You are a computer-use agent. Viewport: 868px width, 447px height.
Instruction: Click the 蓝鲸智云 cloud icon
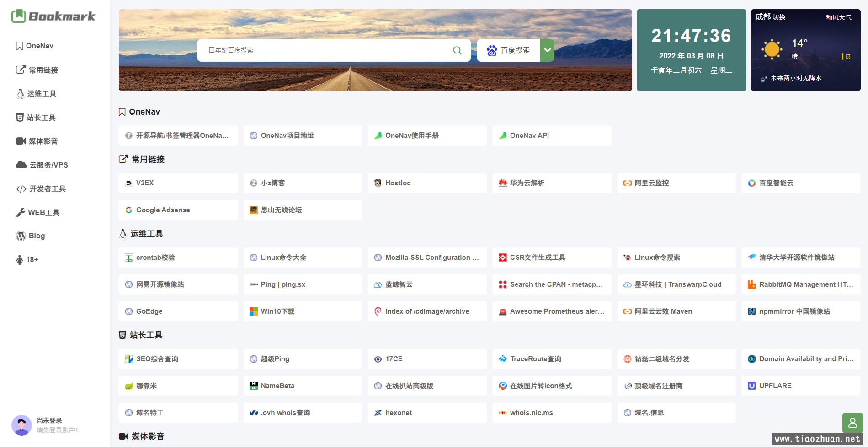(x=378, y=284)
